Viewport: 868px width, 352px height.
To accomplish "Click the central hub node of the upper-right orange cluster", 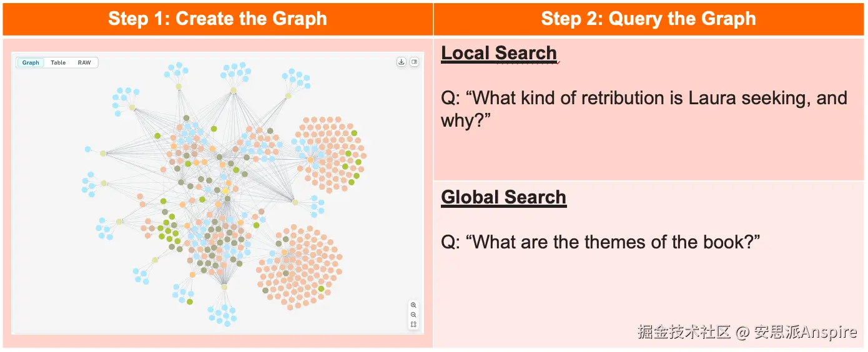I will point(310,160).
